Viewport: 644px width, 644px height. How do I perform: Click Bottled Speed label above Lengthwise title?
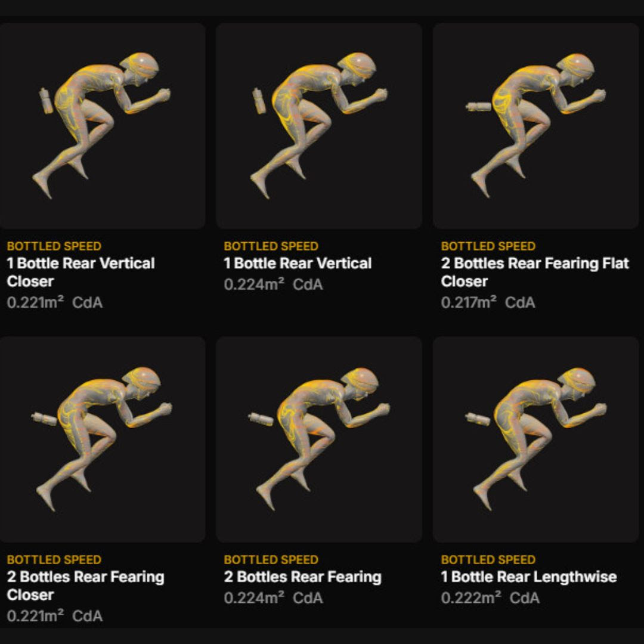(x=488, y=560)
